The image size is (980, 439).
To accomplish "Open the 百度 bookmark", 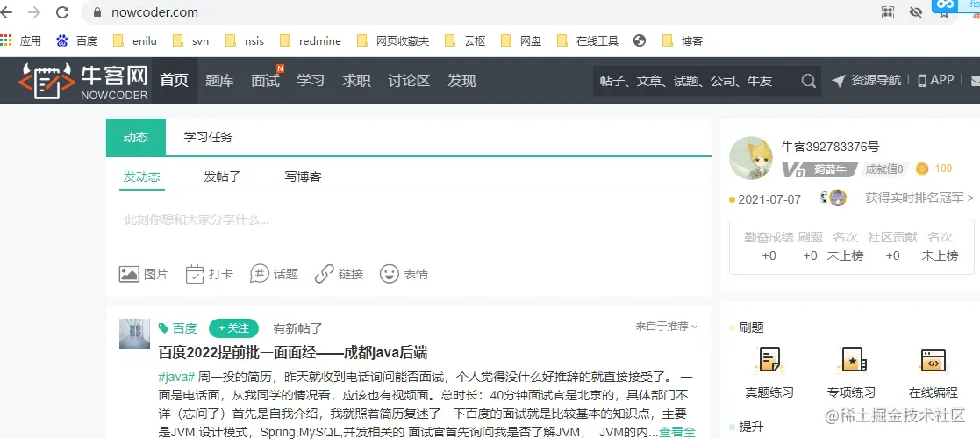I will [x=77, y=40].
